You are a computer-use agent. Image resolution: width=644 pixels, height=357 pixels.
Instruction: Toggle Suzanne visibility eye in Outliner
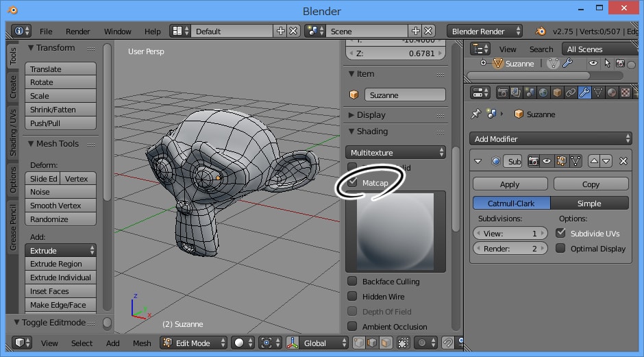click(x=593, y=63)
